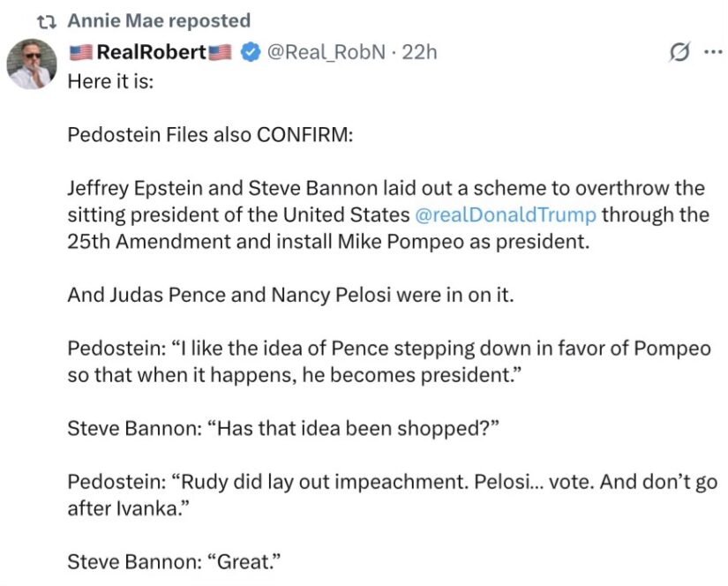The image size is (728, 586).
Task: Open the three-dot more options menu
Action: point(714,52)
